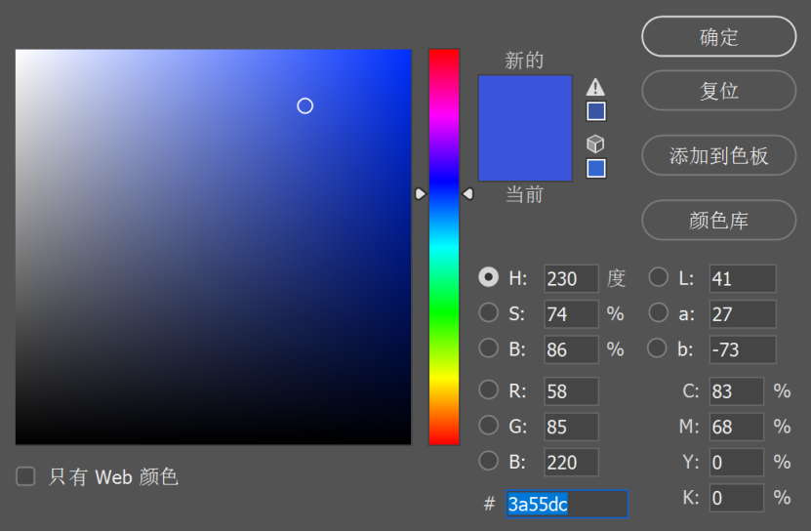Click the K black field showing 0
Screen dimensions: 811x532
point(736,498)
